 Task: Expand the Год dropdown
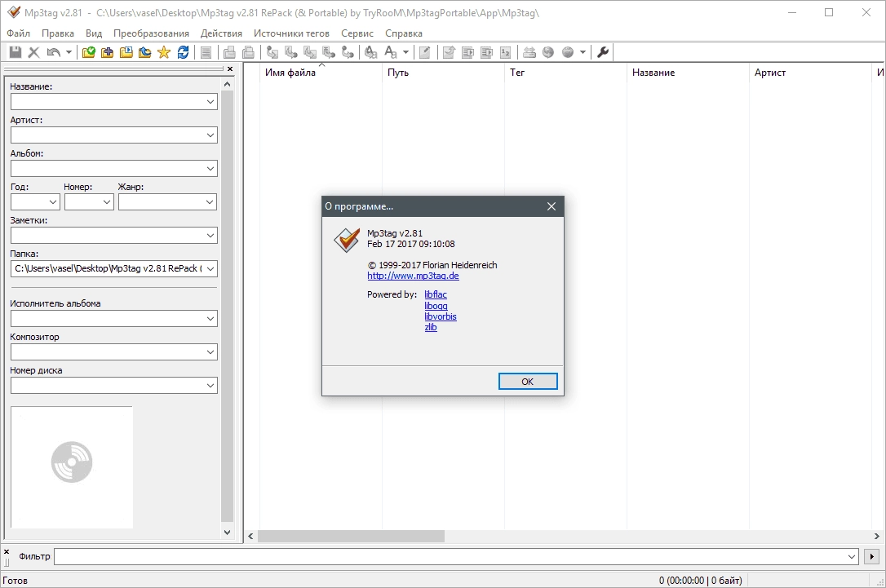(53, 201)
